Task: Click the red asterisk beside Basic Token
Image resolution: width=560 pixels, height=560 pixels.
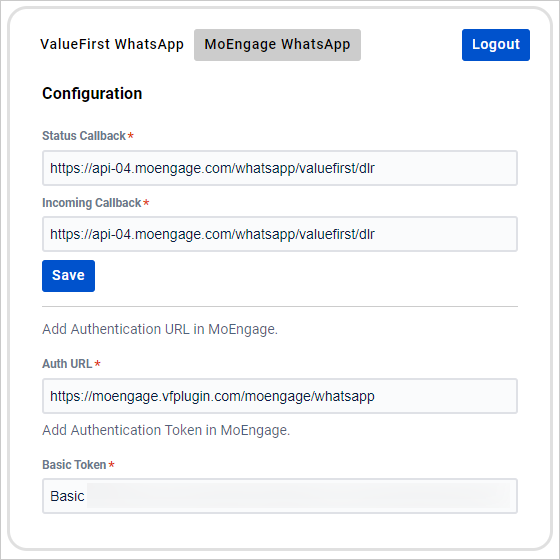Action: point(111,464)
